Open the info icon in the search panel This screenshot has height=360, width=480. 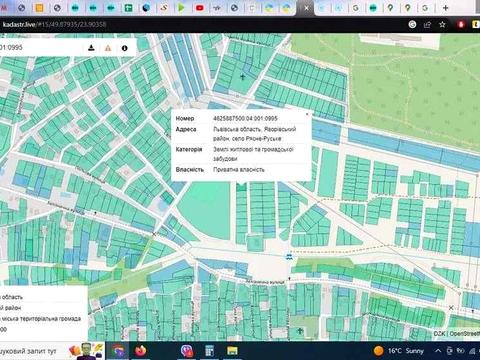pyautogui.click(x=125, y=48)
